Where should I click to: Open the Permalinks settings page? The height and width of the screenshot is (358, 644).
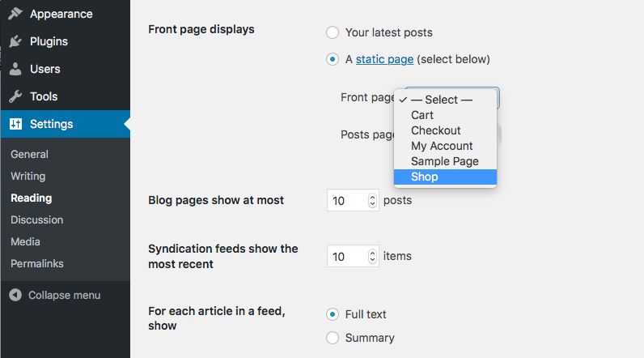click(x=36, y=263)
